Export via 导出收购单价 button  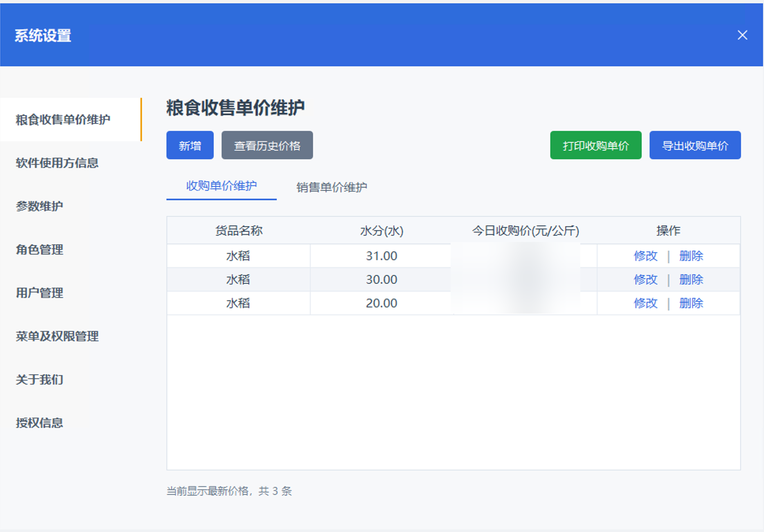(695, 145)
